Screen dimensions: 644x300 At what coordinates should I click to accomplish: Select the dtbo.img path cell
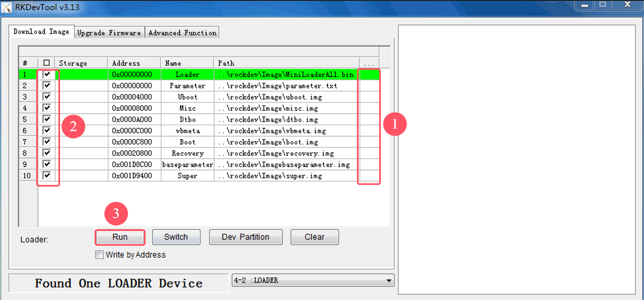point(286,119)
